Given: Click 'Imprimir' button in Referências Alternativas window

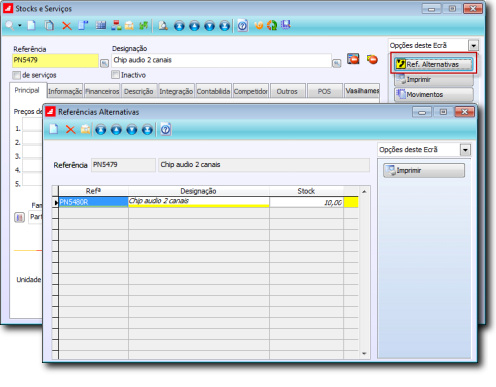Looking at the screenshot, I should pos(424,170).
